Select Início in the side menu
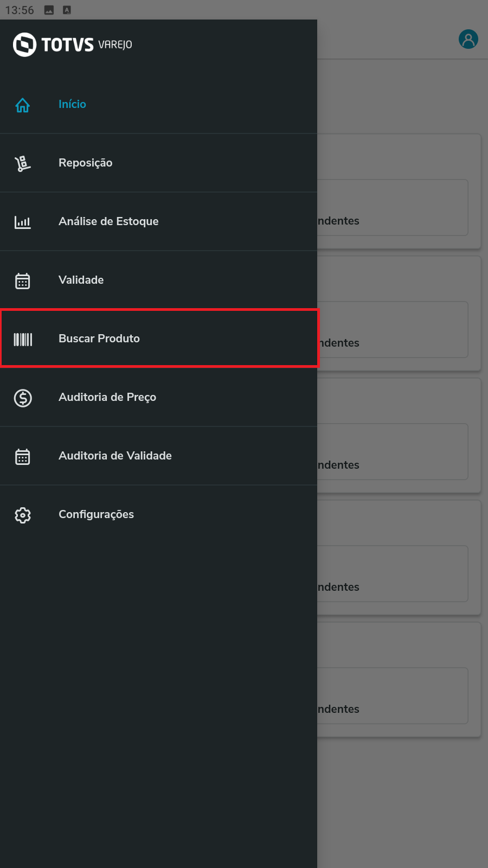The height and width of the screenshot is (868, 488). click(72, 104)
